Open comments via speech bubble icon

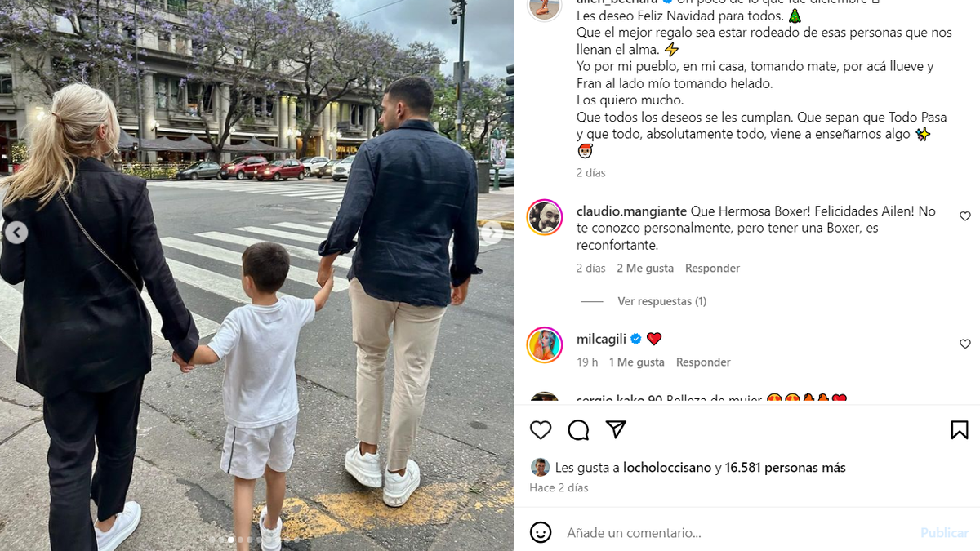pos(578,430)
